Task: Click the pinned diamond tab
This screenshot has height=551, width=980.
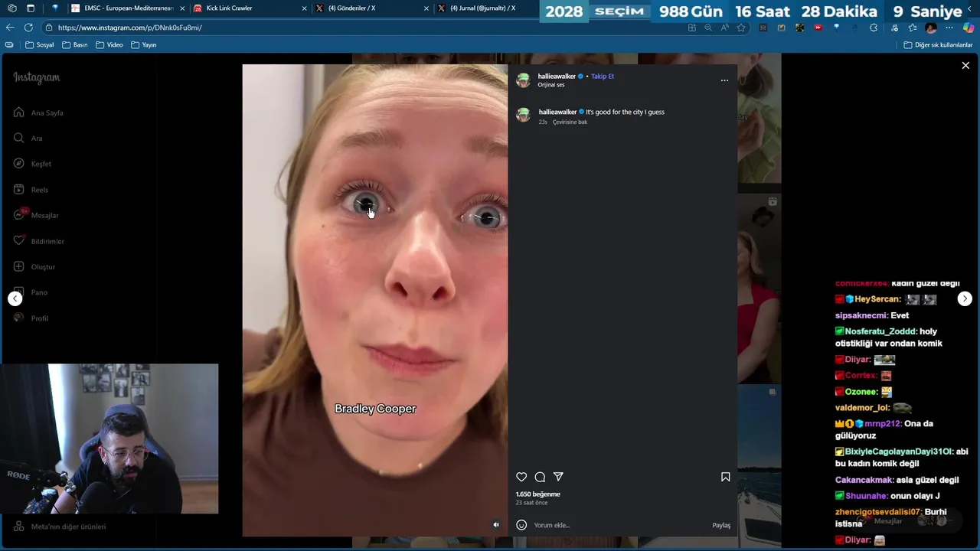Action: tap(55, 8)
